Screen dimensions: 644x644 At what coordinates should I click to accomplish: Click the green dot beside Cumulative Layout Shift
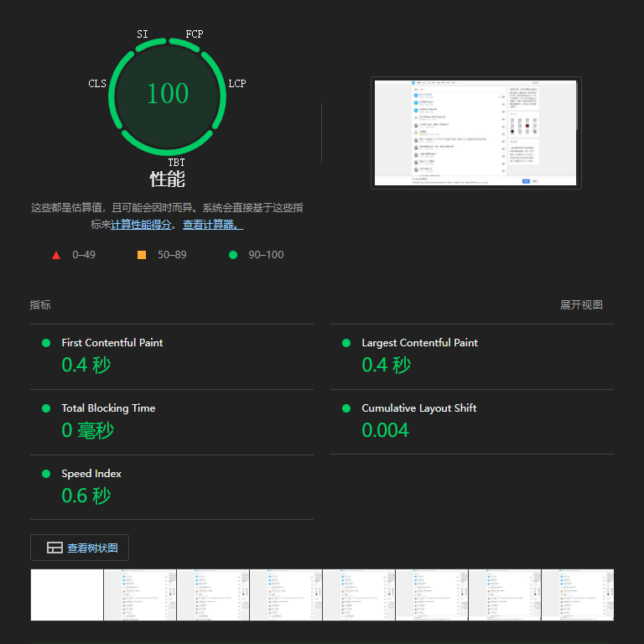(346, 408)
